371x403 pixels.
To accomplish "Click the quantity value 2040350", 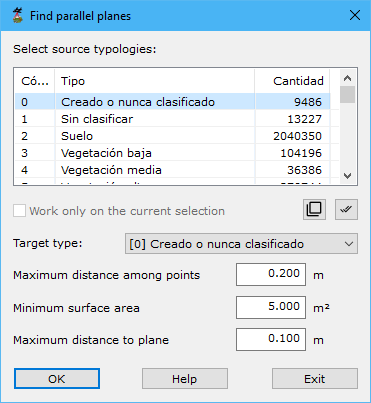I will [298, 136].
